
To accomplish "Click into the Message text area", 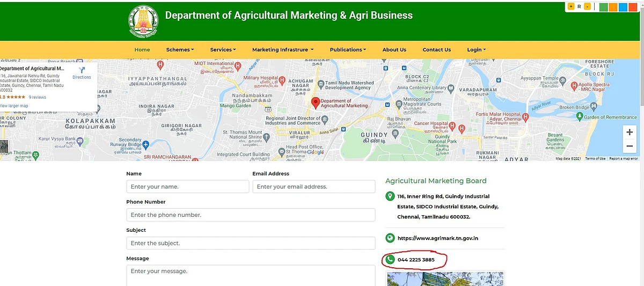I will pos(251,275).
